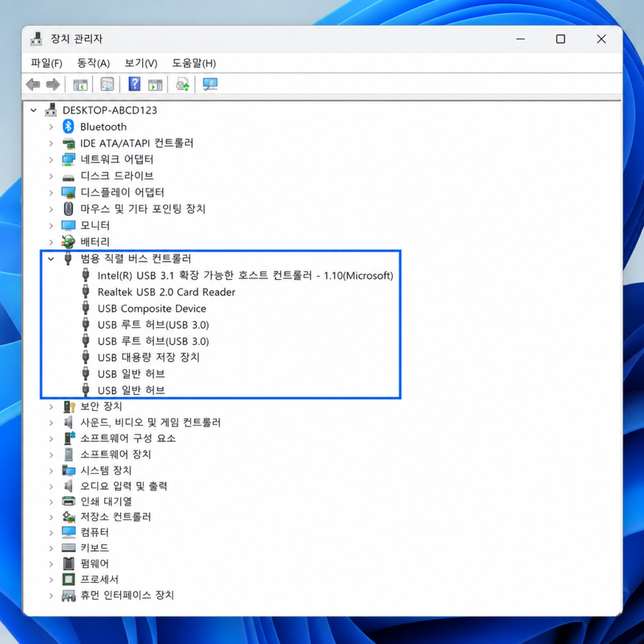Click the 인쇄 대기열 printer icon
The width and height of the screenshot is (644, 644).
point(69,501)
